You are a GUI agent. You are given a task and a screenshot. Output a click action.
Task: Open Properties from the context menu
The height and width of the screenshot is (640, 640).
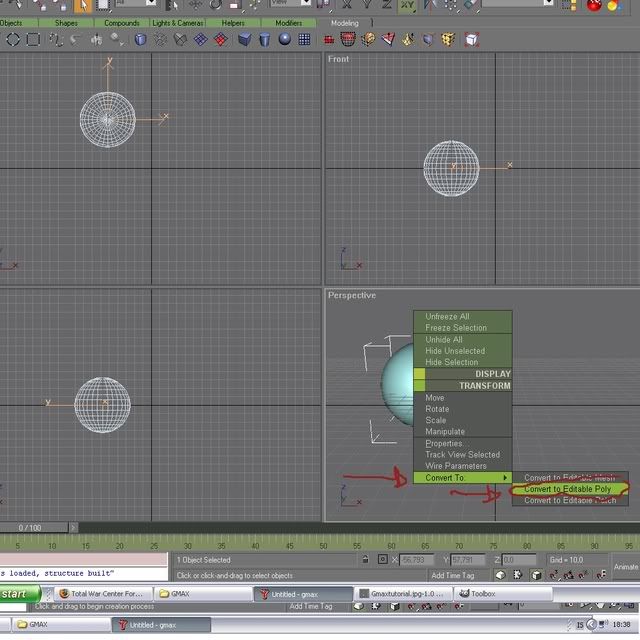[444, 443]
